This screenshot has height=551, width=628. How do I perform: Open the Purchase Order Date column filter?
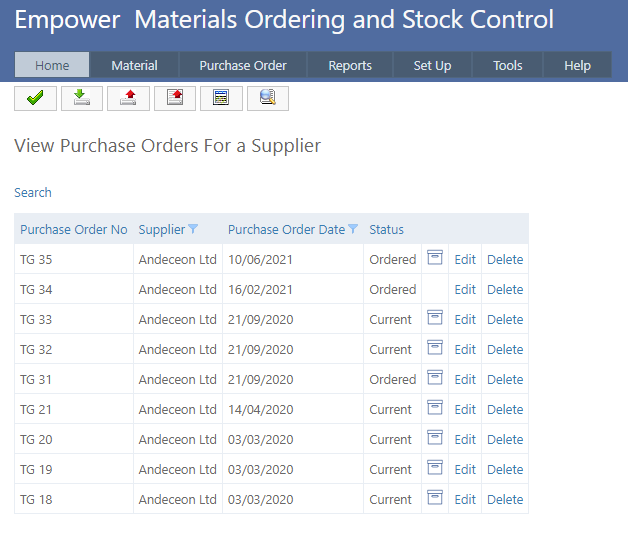click(353, 229)
